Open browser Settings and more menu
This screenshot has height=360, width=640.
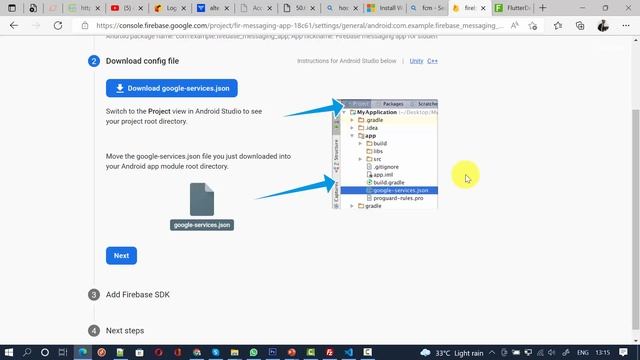[626, 25]
